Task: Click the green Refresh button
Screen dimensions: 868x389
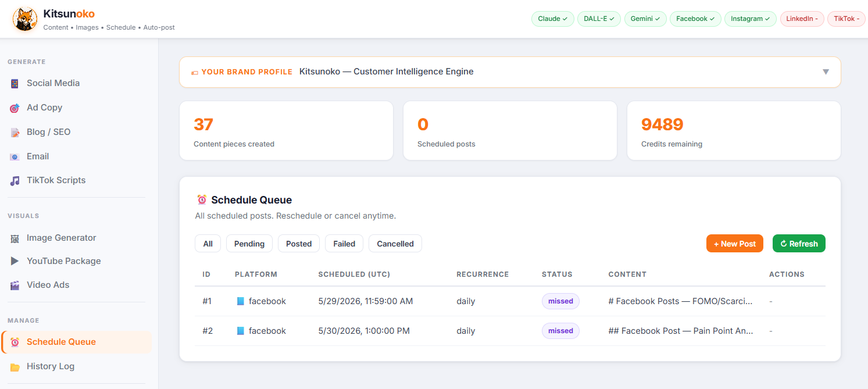Action: [x=799, y=244]
